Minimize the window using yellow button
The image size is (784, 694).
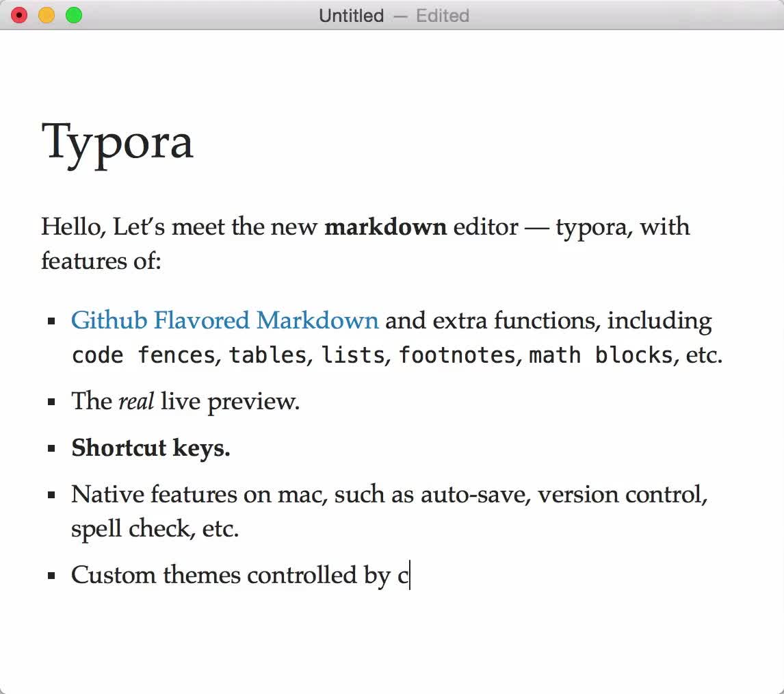[x=47, y=15]
